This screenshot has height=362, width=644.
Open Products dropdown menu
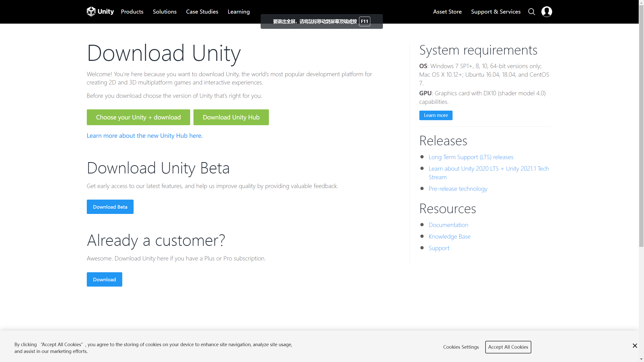click(132, 11)
